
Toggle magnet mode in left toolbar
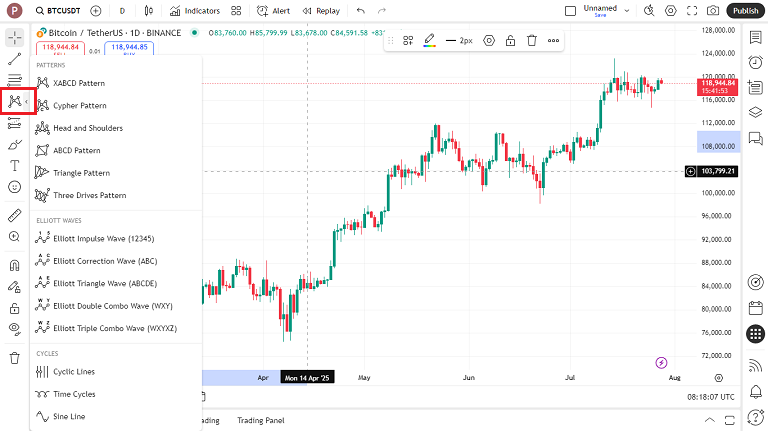14,266
